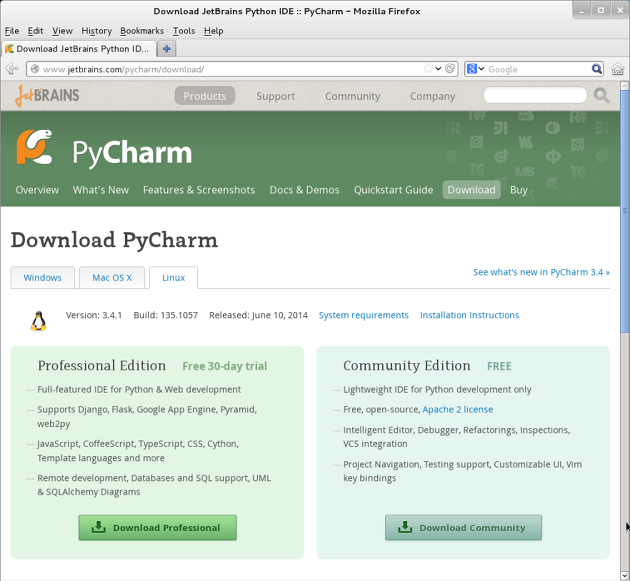Screen dimensions: 630x581
Task: Click the bookmark star in the address bar
Action: pyautogui.click(x=428, y=69)
